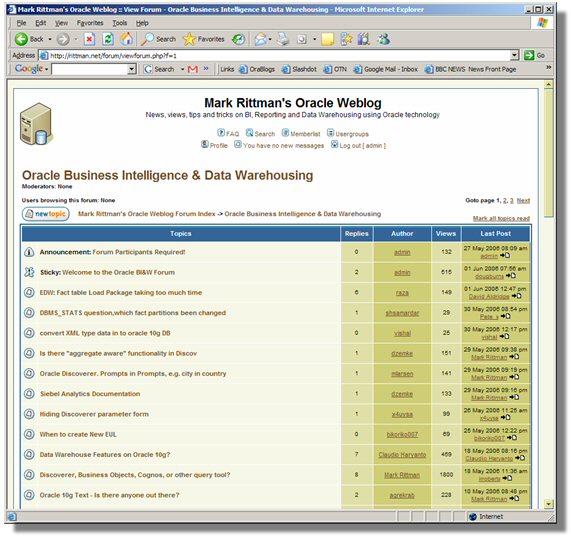Open the History/Media toolbar icon

click(x=239, y=39)
